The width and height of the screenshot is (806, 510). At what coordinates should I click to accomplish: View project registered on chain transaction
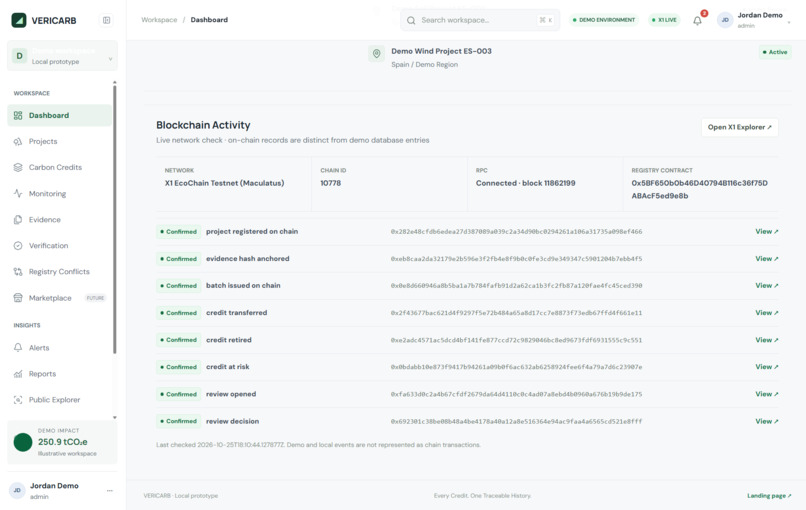click(x=766, y=231)
